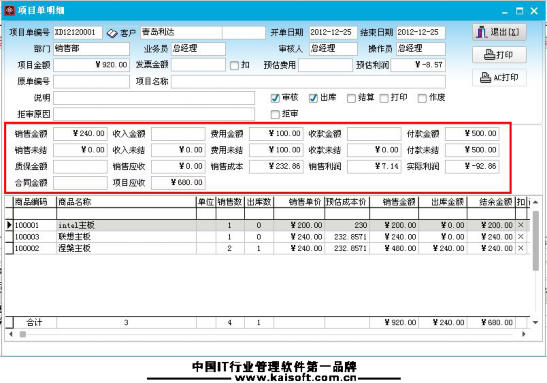Click the vertical scrollbar down arrow

(x=535, y=323)
